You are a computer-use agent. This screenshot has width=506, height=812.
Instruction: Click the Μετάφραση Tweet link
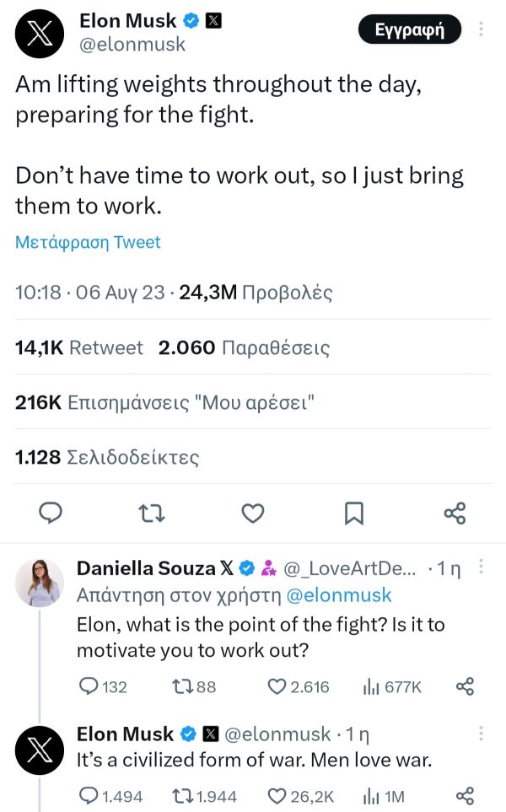88,242
